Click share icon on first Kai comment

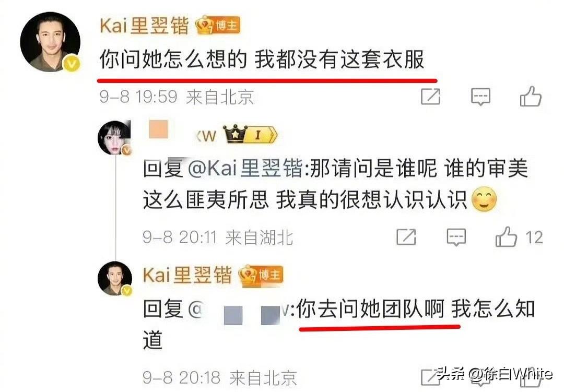430,96
